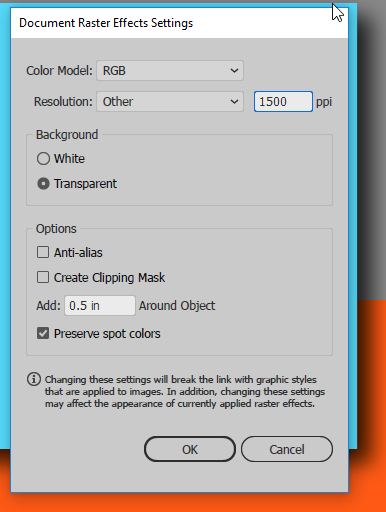Viewport: 386px width, 512px height.
Task: Click the OK button
Action: [190, 449]
